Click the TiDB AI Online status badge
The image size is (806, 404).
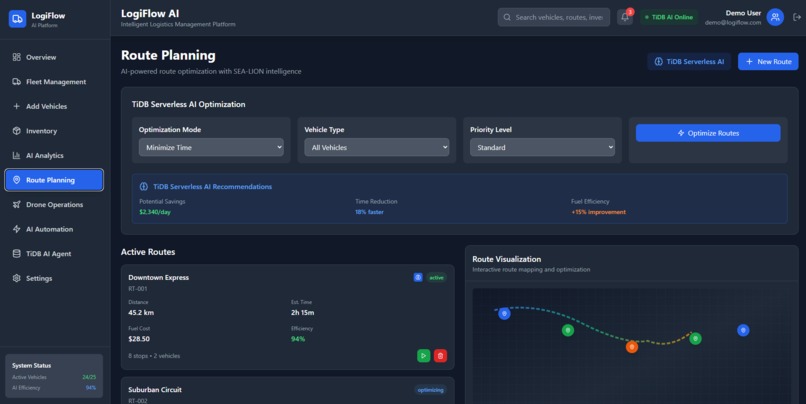(x=669, y=17)
